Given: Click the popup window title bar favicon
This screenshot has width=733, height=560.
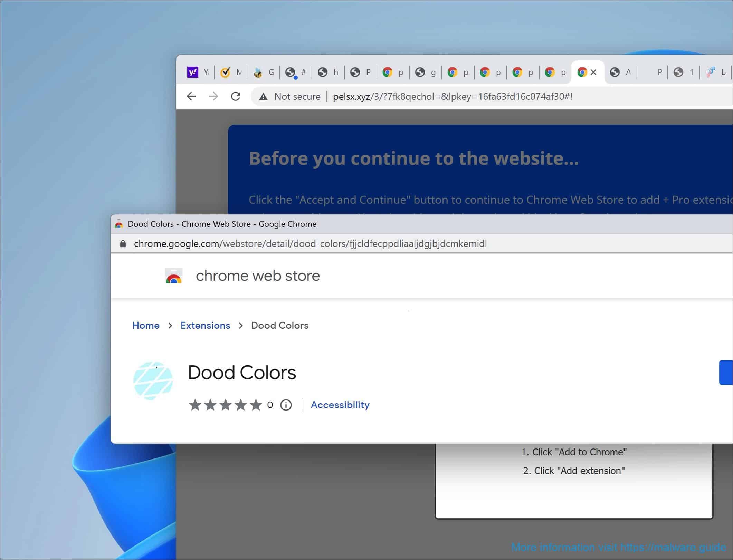Looking at the screenshot, I should coord(119,224).
